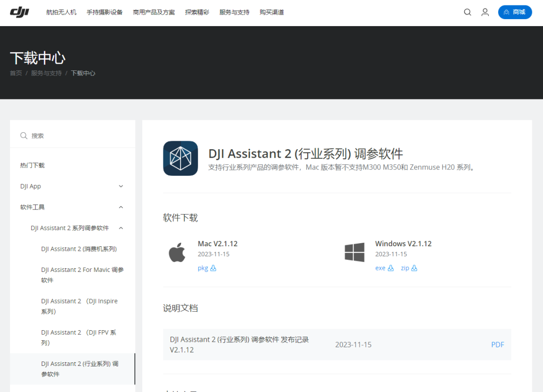Viewport: 543px width, 392px height.
Task: Download the Windows zip package
Action: point(409,268)
